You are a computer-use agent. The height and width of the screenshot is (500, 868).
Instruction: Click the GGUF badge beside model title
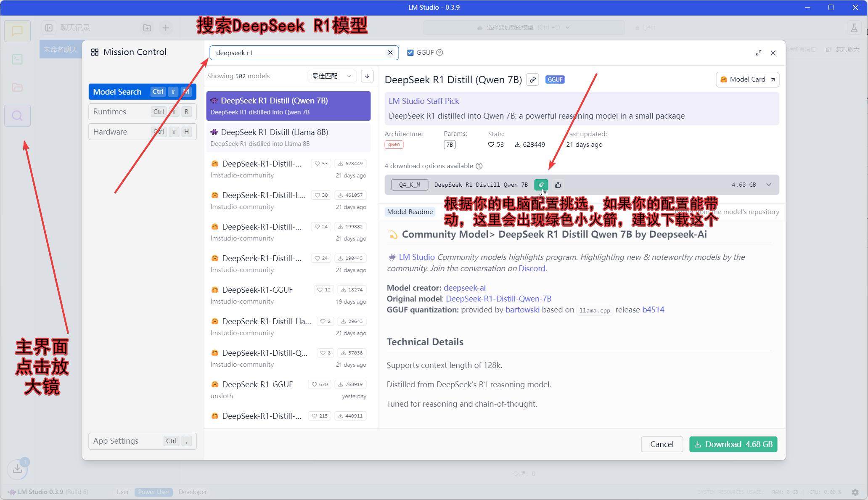555,79
